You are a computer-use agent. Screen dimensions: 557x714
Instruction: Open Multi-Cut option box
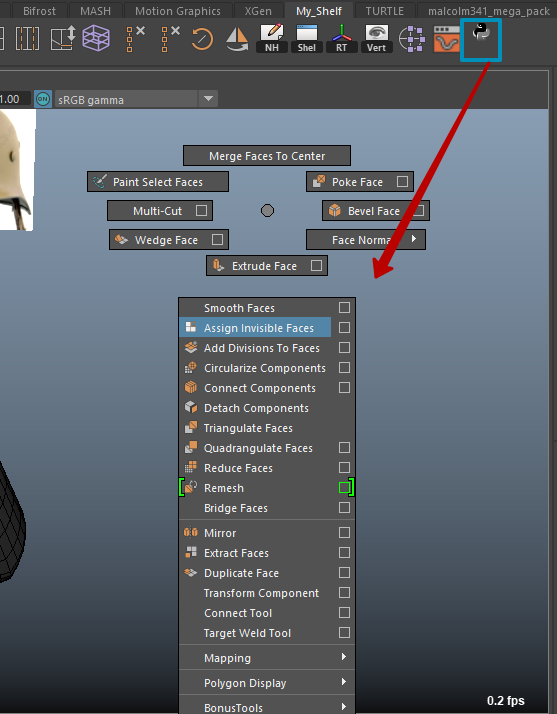[201, 210]
